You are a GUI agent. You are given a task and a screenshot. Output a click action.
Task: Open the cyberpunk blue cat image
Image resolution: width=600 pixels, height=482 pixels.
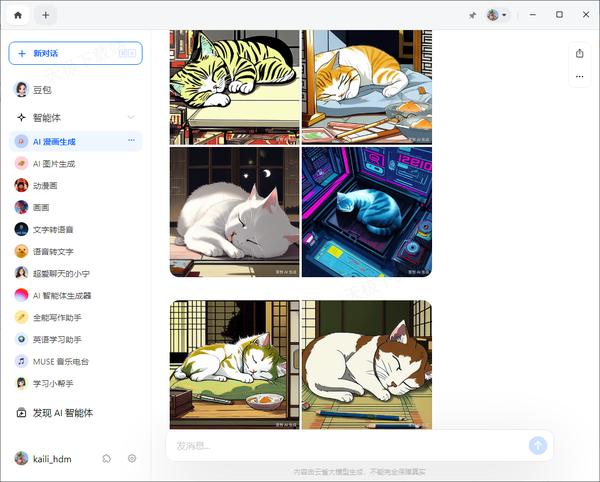point(367,212)
